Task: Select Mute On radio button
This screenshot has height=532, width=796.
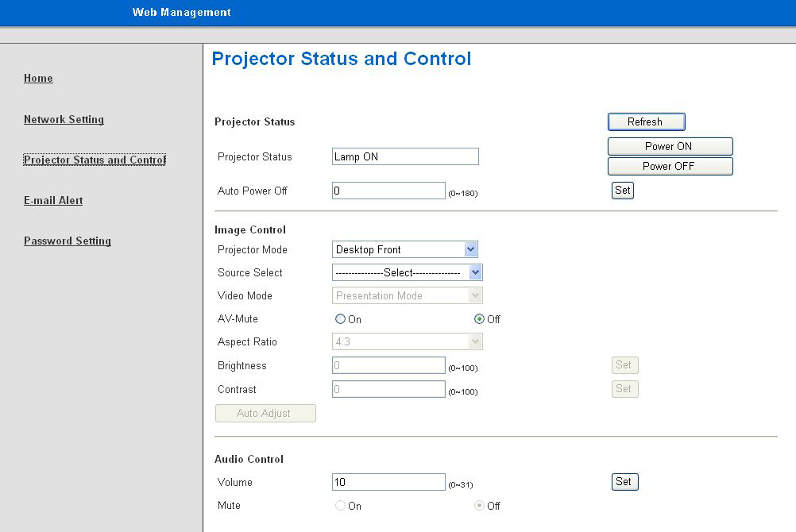Action: point(340,506)
